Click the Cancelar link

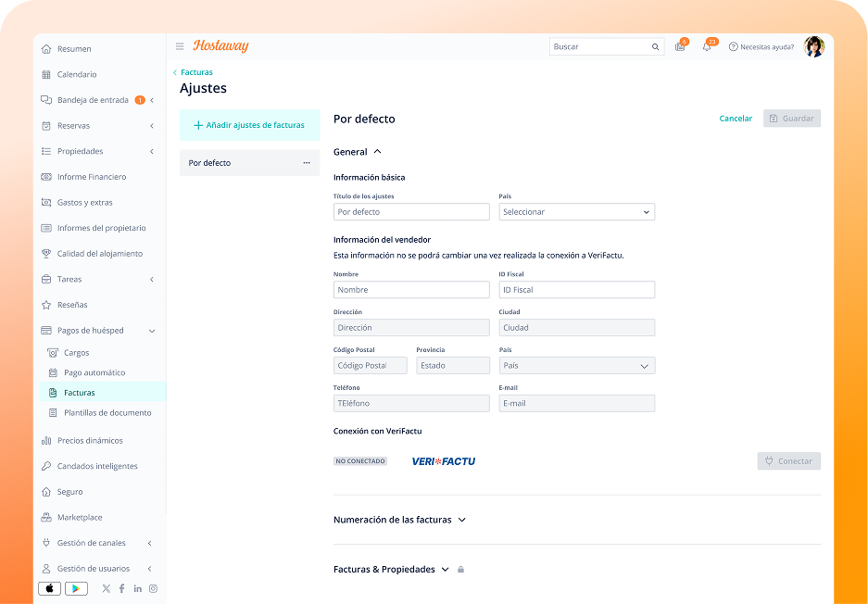(736, 119)
